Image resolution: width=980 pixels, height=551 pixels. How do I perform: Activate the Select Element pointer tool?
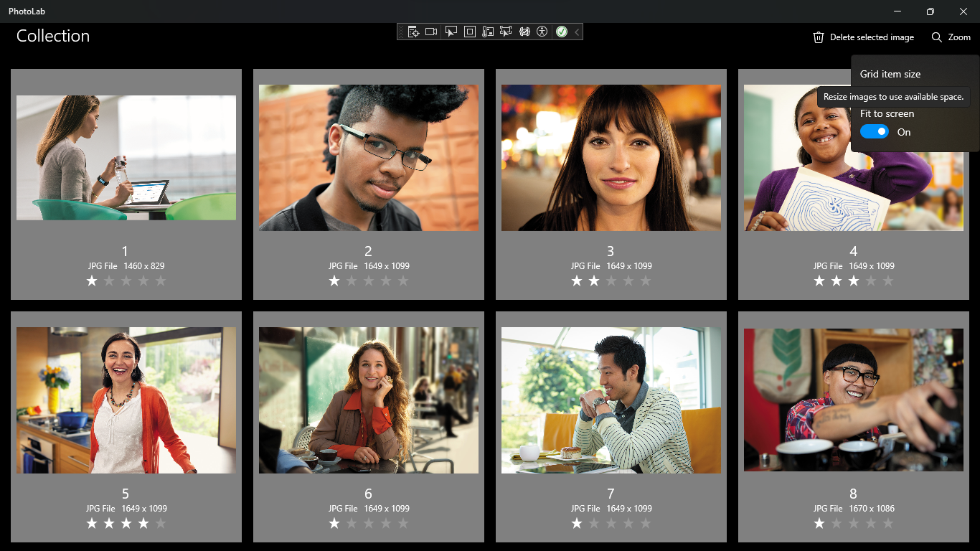451,32
